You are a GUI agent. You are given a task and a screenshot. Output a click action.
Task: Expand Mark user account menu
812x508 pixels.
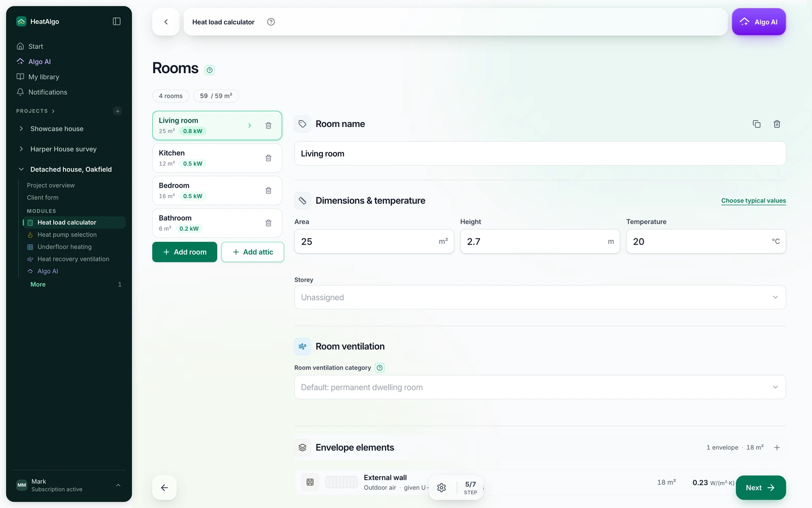(x=69, y=485)
